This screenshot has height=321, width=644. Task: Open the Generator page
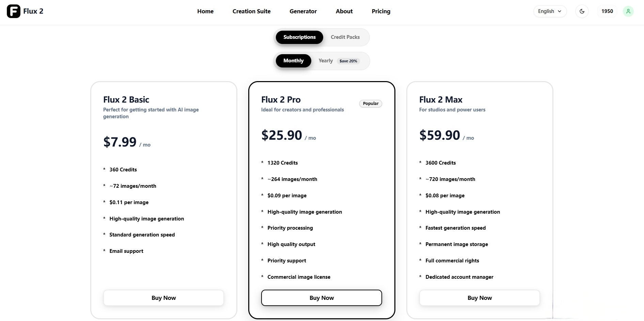pyautogui.click(x=303, y=11)
